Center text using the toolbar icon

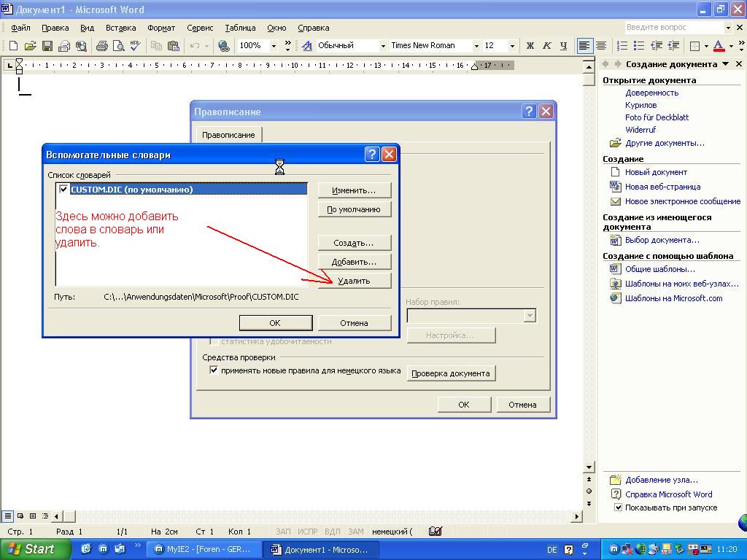point(601,46)
